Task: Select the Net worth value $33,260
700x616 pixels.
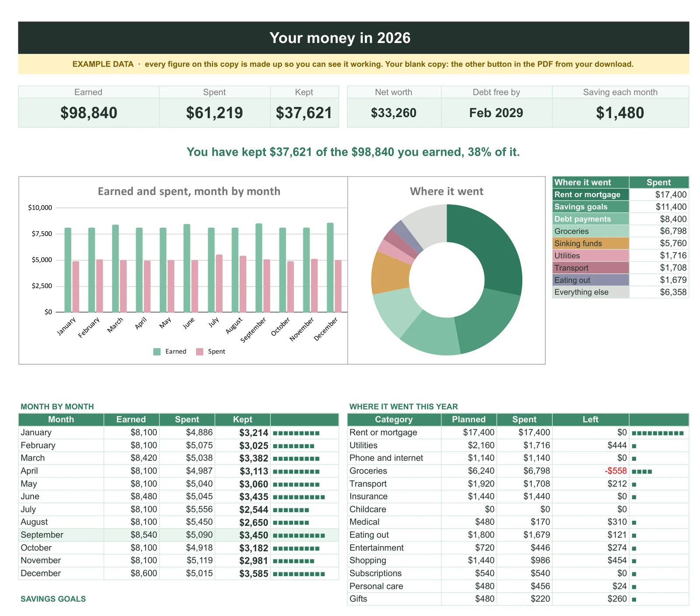Action: pos(394,113)
